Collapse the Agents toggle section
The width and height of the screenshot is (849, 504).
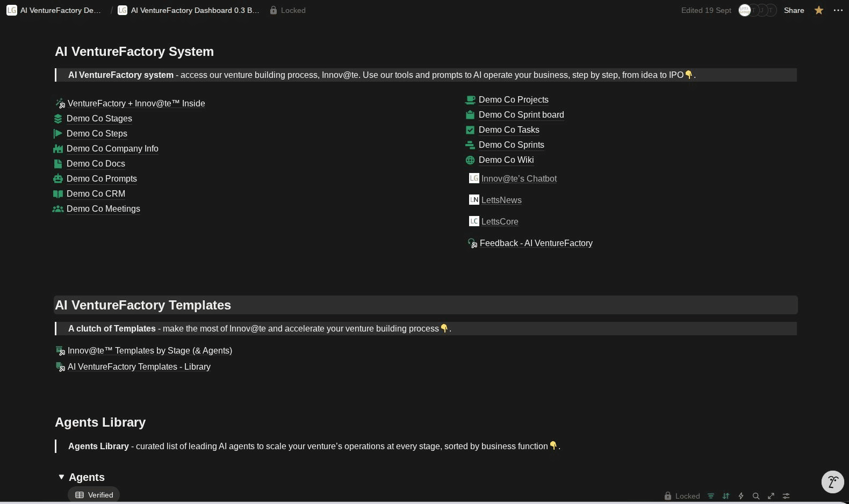pos(61,477)
